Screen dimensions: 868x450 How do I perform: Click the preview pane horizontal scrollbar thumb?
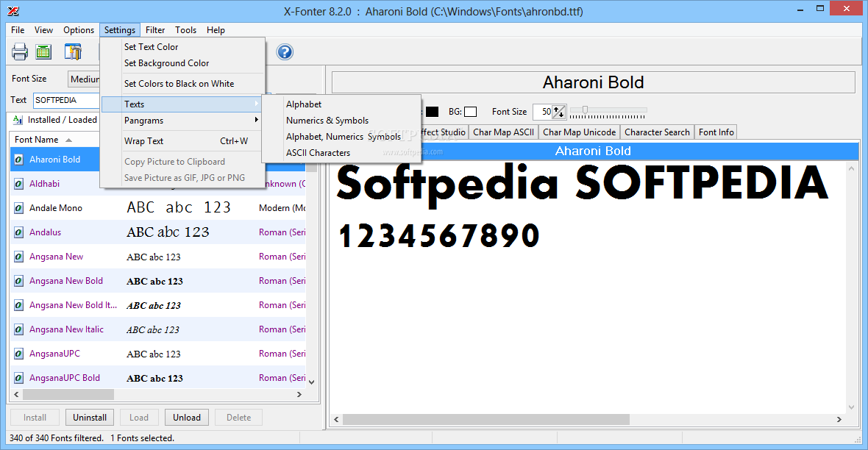tap(485, 420)
